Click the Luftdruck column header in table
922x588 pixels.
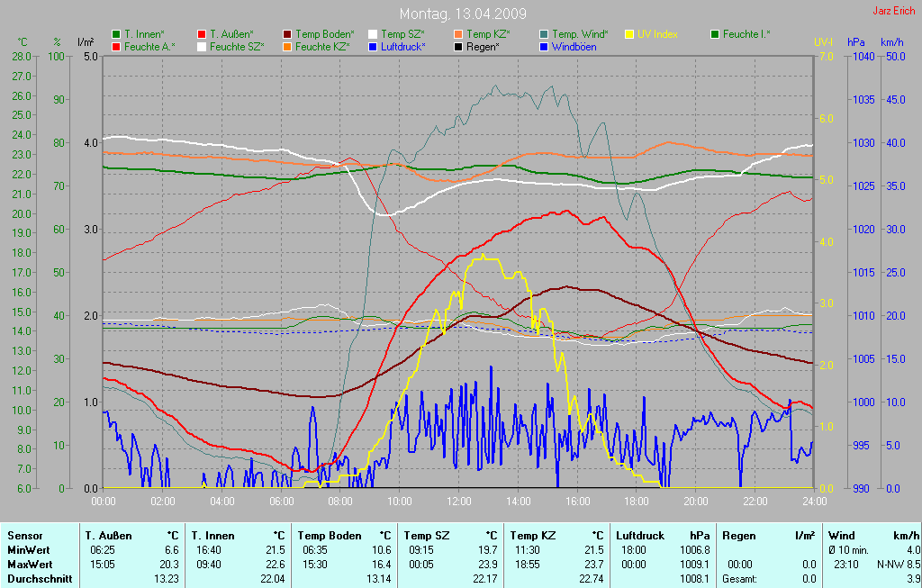point(638,536)
